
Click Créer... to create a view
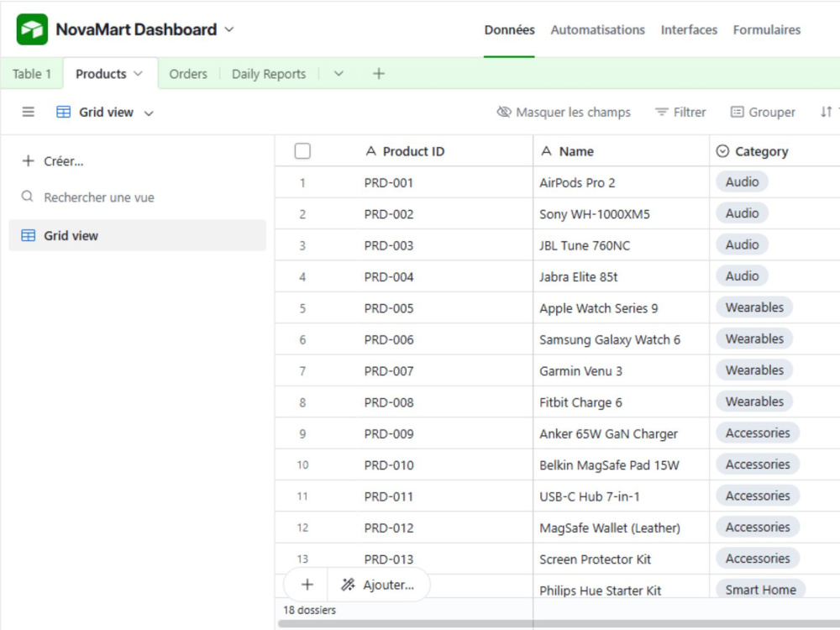[x=52, y=161]
